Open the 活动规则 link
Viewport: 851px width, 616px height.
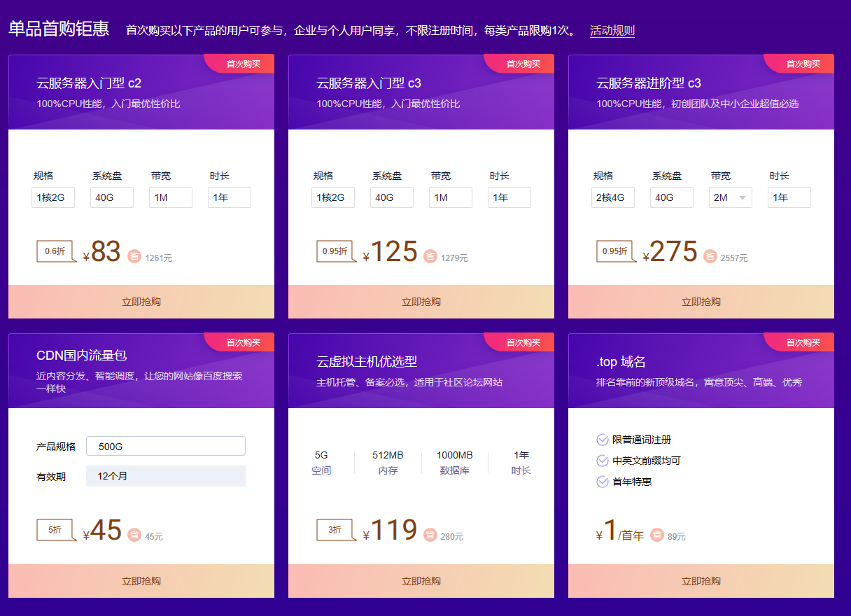click(x=612, y=31)
